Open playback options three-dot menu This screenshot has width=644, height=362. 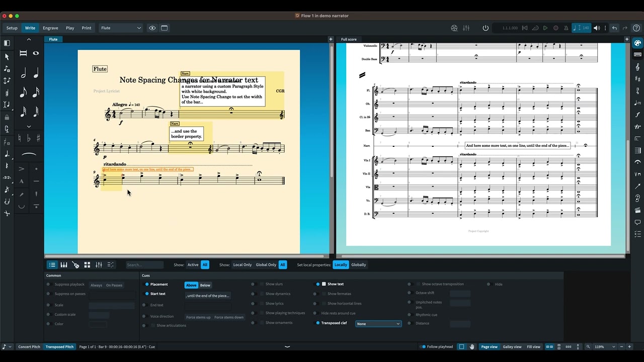coord(605,28)
